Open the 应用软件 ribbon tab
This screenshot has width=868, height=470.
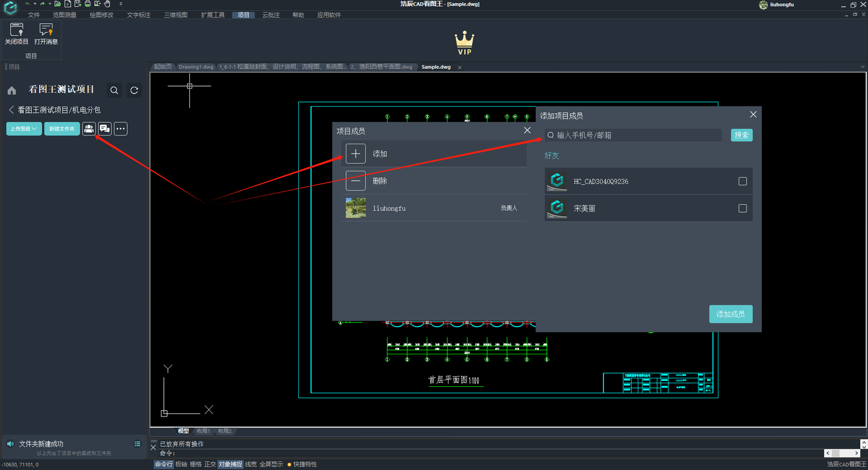(x=329, y=15)
